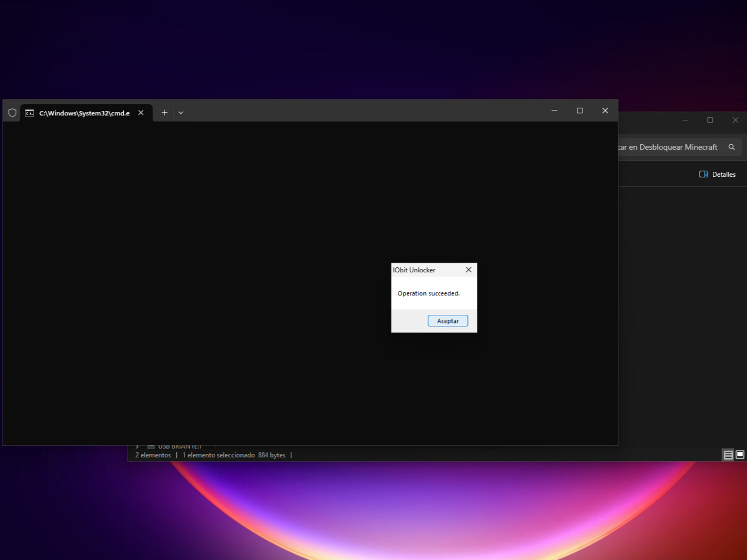Select the C:\Windows\System32\cmd.exe tab

click(x=86, y=113)
